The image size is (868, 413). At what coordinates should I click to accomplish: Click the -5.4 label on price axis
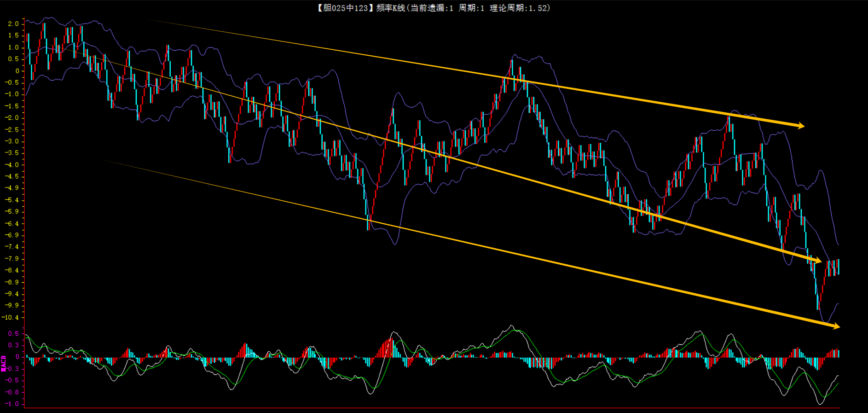tap(12, 200)
